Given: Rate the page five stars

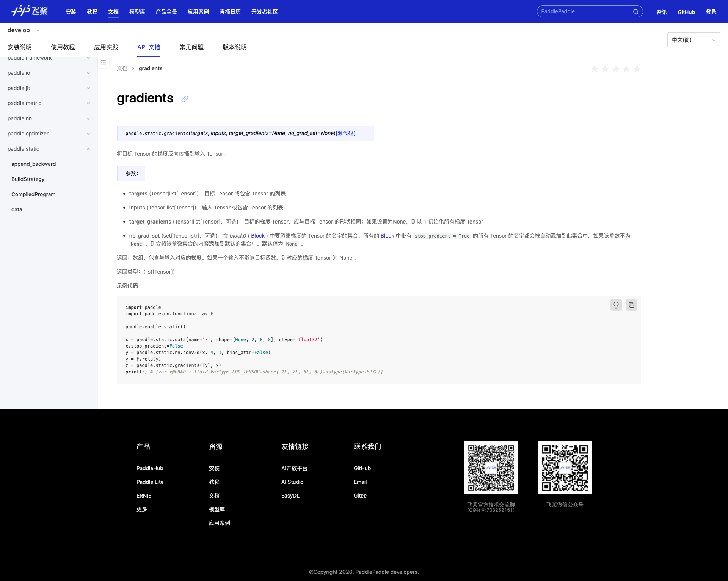Looking at the screenshot, I should click(x=637, y=69).
